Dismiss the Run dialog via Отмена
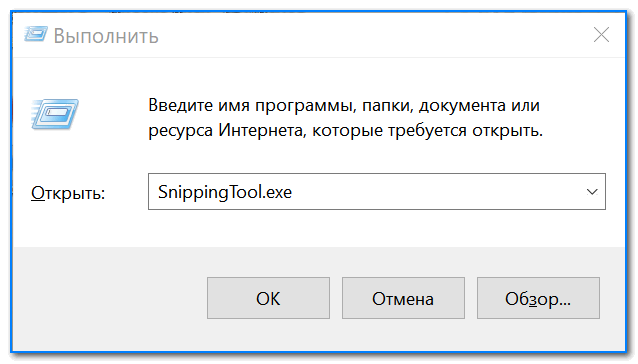Viewport: 638px width, 364px height. click(403, 298)
